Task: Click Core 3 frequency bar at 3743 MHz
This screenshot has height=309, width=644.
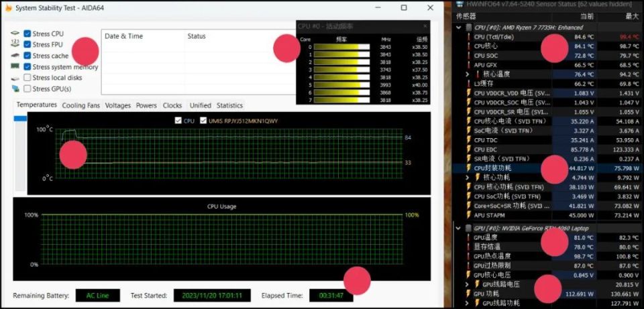Action: pos(341,70)
